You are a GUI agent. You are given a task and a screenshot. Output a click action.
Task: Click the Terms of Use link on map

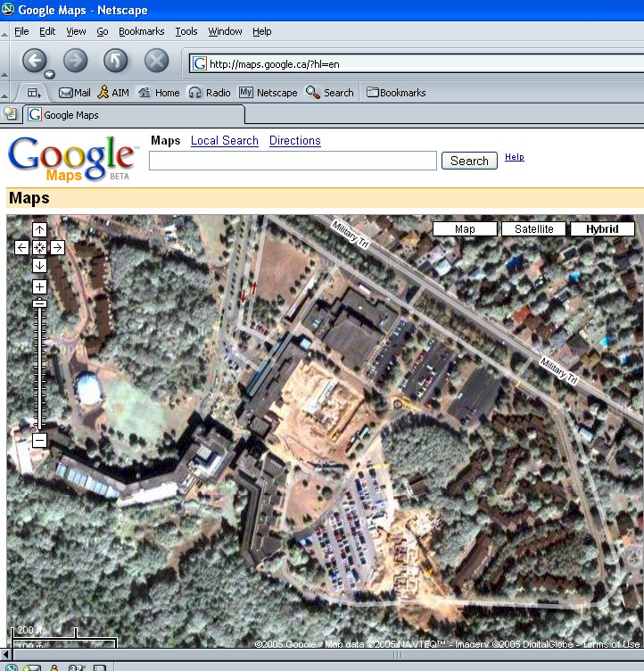pos(611,644)
